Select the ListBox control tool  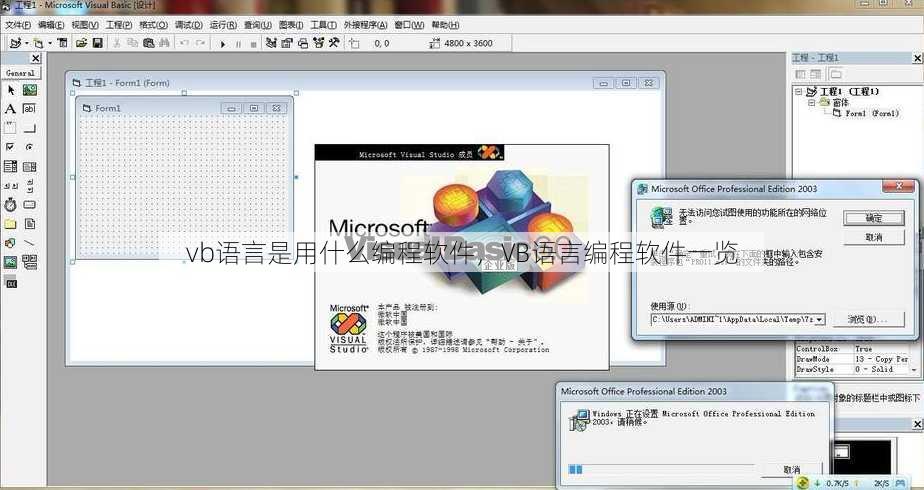pos(29,166)
